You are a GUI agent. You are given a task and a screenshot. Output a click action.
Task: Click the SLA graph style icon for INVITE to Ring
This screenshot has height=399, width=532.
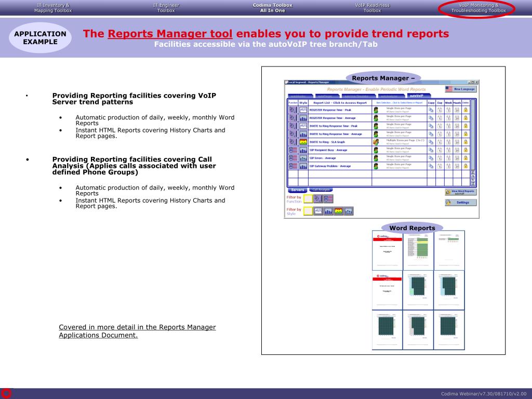[303, 142]
